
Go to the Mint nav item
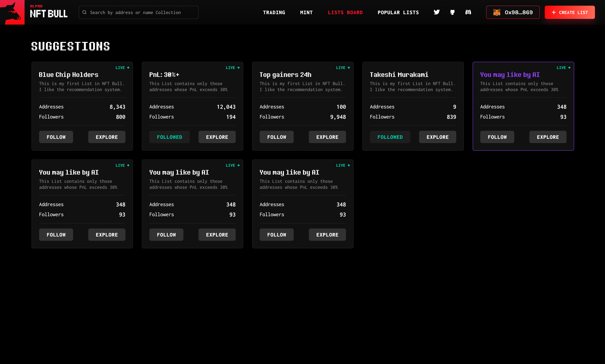(x=306, y=12)
